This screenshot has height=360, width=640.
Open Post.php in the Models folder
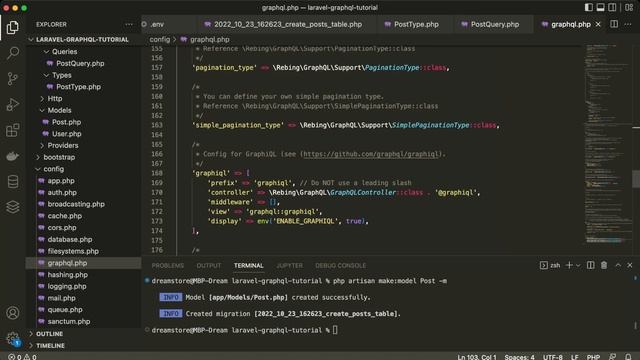click(x=66, y=122)
